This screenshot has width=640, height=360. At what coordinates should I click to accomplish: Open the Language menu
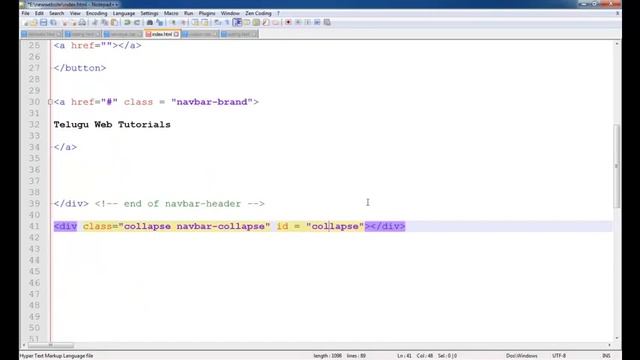pyautogui.click(x=124, y=13)
